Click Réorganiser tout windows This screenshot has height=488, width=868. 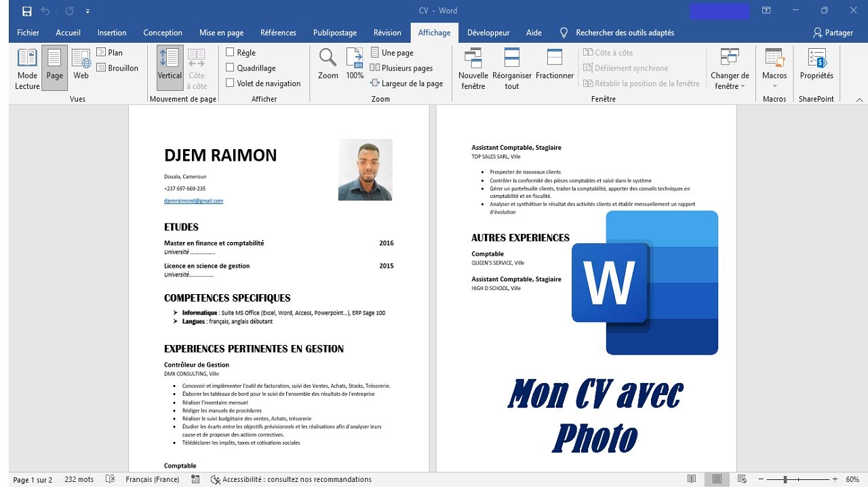pyautogui.click(x=512, y=68)
